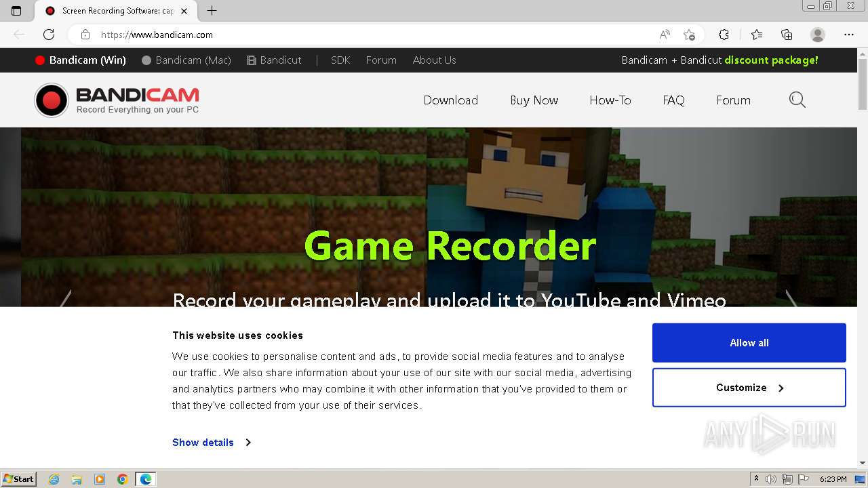This screenshot has height=488, width=868.
Task: Open Collections icon in toolbar
Action: (787, 35)
